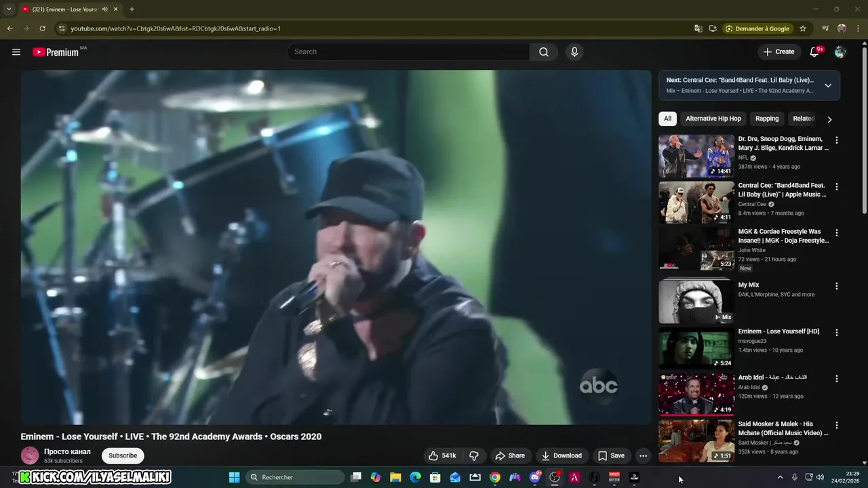Play MGK & Cordae Freestyle thumbnail

pyautogui.click(x=696, y=249)
